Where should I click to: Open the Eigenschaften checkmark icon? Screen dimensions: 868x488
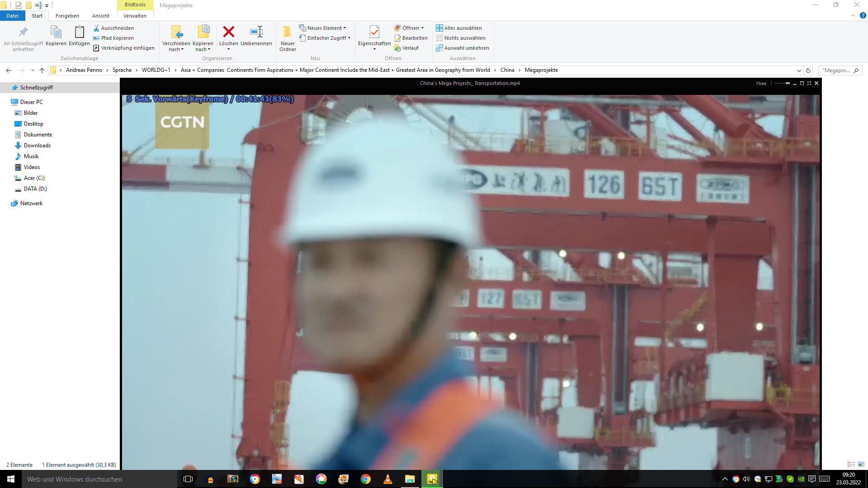click(374, 33)
